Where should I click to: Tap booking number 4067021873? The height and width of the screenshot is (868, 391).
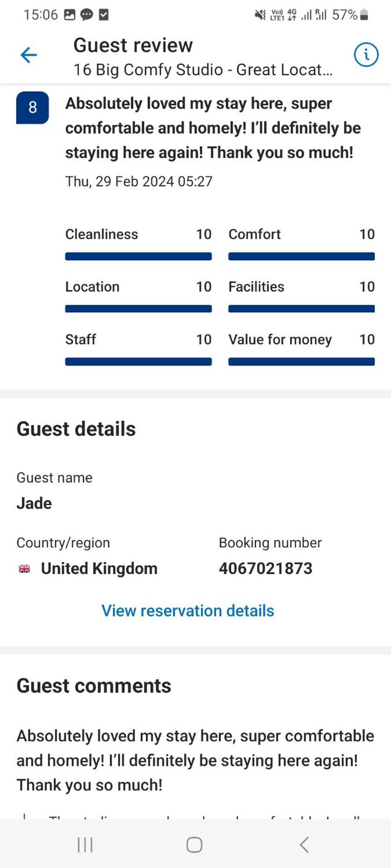coord(265,569)
